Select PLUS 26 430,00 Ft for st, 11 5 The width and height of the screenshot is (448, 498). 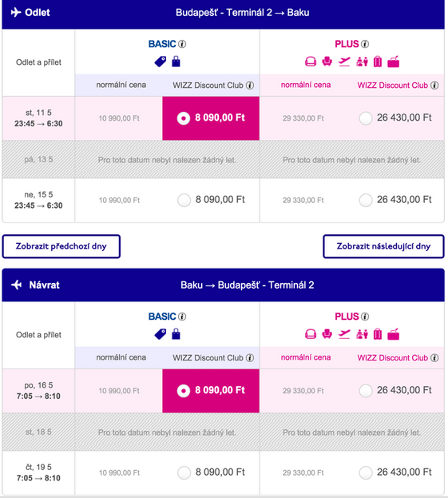[366, 118]
